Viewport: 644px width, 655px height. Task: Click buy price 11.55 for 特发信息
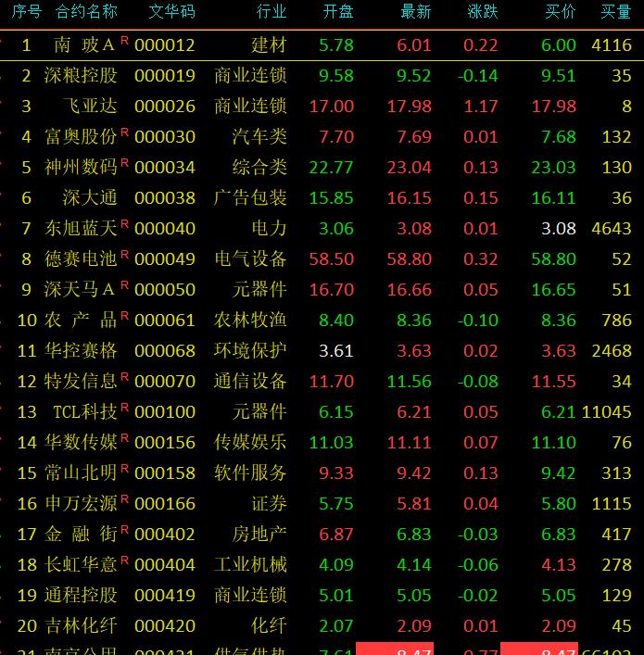(x=554, y=382)
